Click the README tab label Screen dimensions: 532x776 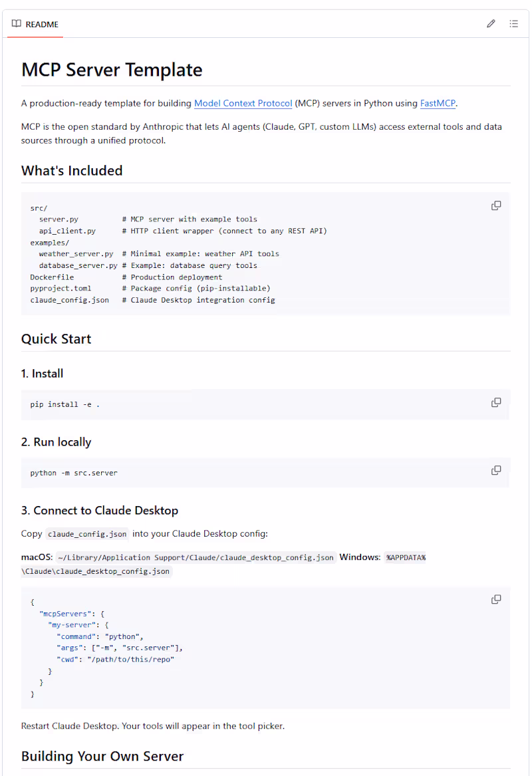pyautogui.click(x=41, y=24)
